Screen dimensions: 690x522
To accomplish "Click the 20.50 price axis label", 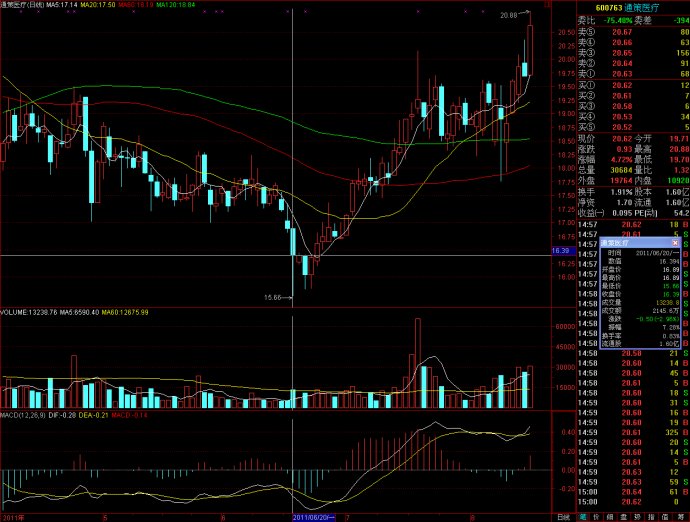I will click(x=566, y=33).
